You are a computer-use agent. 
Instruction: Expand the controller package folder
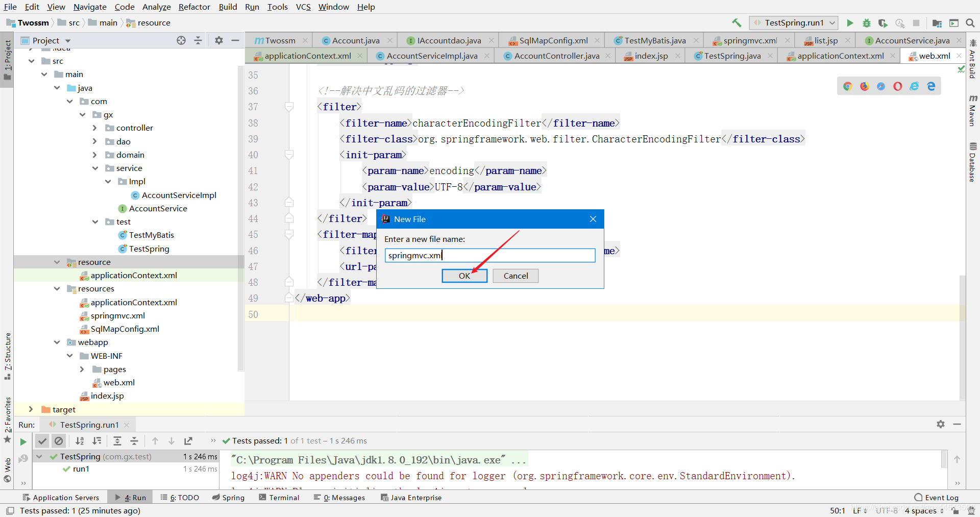point(95,128)
